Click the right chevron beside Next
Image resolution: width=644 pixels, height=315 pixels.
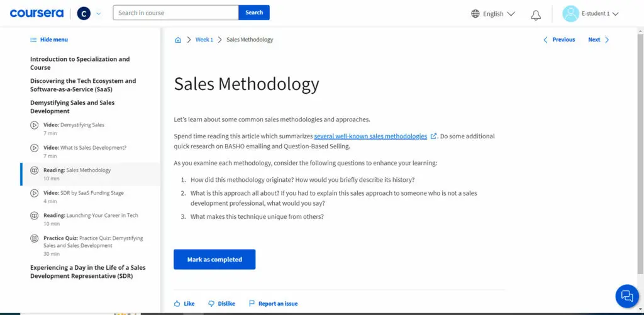coord(607,40)
